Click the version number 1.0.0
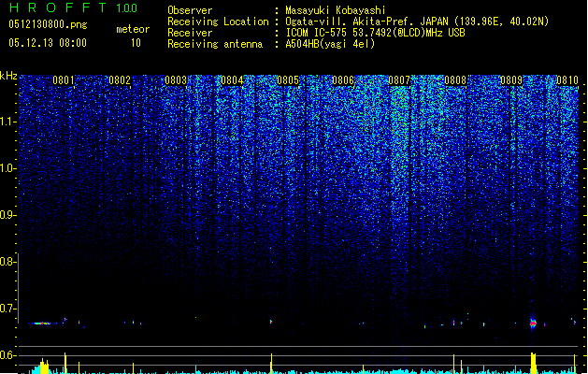Image resolution: width=588 pixels, height=374 pixels. [126, 8]
